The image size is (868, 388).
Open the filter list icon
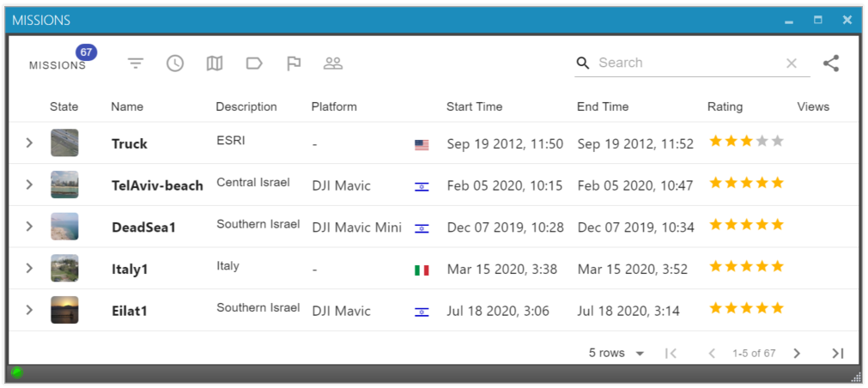tap(136, 64)
